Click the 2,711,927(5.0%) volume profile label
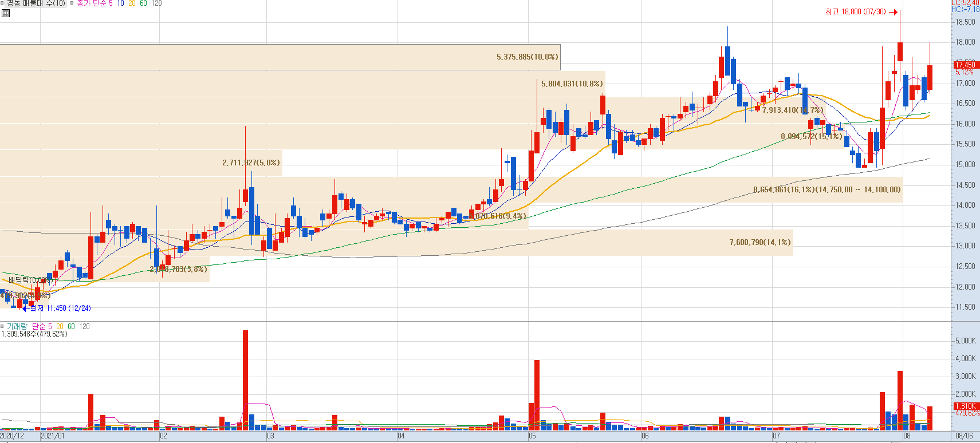 click(x=251, y=163)
